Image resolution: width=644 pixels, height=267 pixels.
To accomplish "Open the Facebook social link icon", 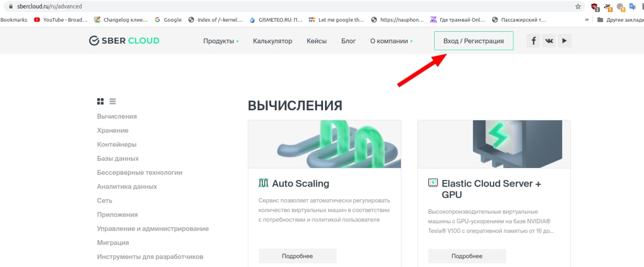I will point(533,41).
